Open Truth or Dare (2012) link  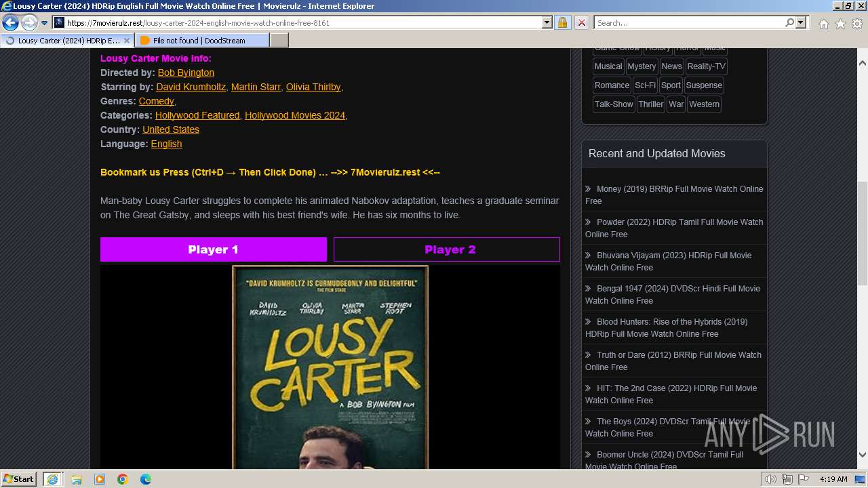(673, 361)
